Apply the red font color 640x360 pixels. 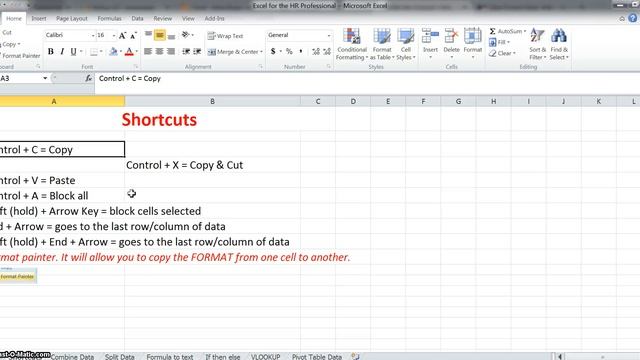coord(129,52)
